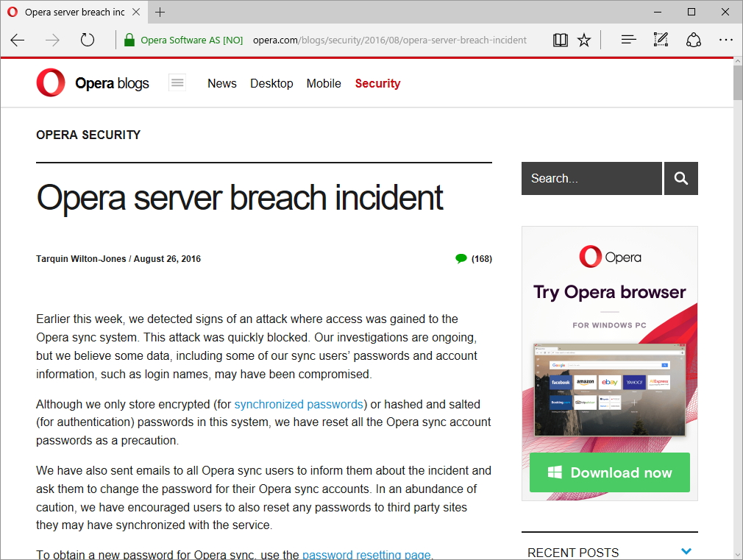Type a query in the Search field
Image resolution: width=743 pixels, height=560 pixels.
[591, 178]
